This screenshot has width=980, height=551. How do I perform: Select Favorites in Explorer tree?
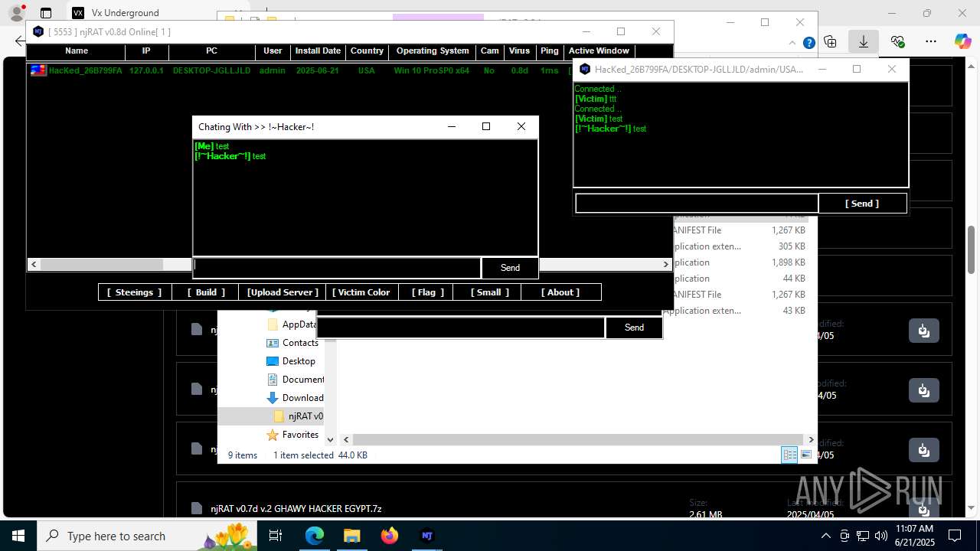pyautogui.click(x=300, y=435)
